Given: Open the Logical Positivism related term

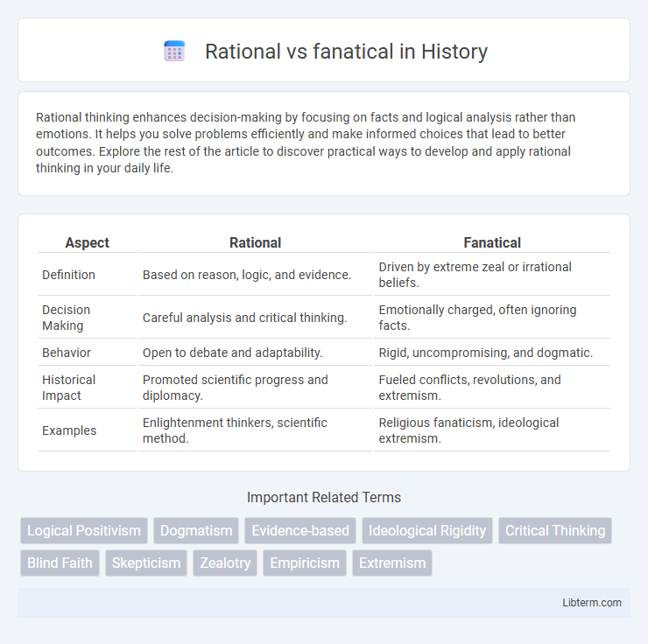Looking at the screenshot, I should point(84,530).
